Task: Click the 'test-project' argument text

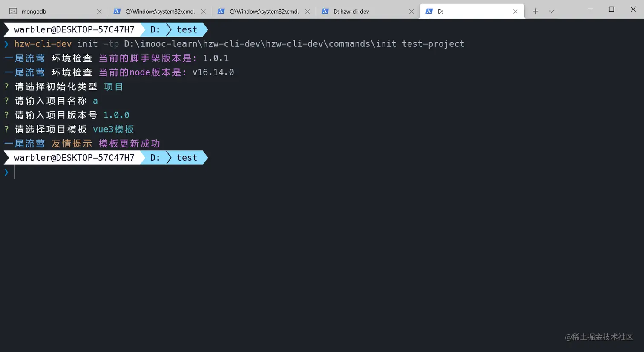Action: (x=433, y=44)
